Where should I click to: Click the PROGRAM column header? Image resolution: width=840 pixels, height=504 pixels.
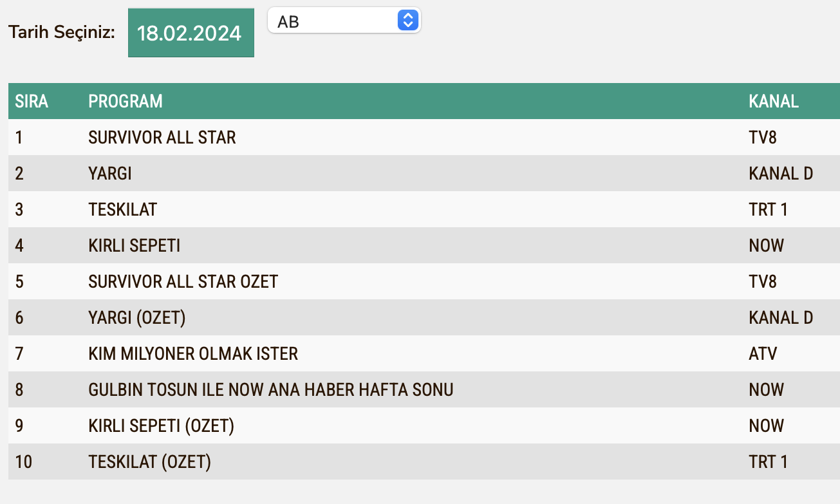[126, 101]
